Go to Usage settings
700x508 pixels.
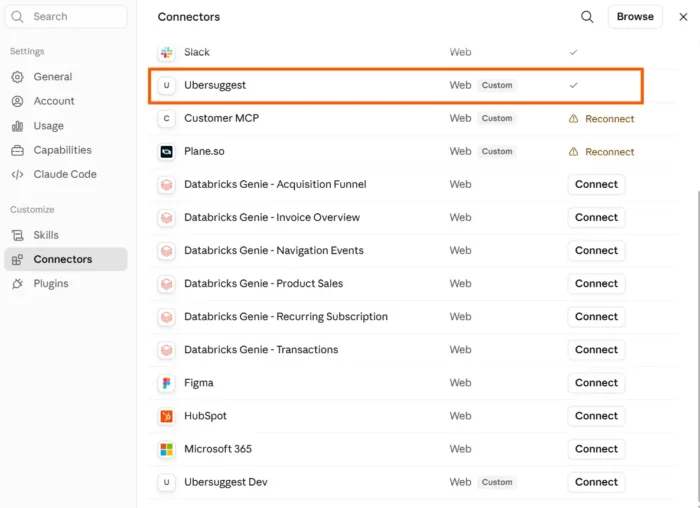(66, 126)
